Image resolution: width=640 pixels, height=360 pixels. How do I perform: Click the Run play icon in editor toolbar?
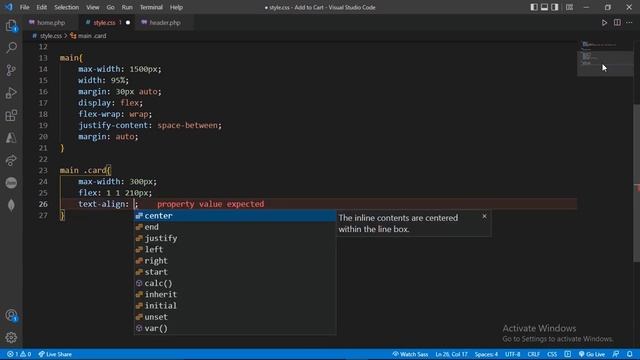point(604,23)
